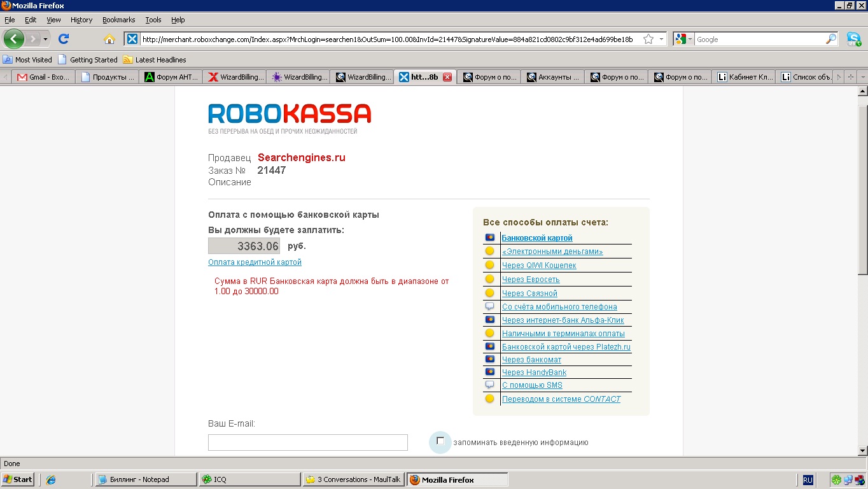Click the amount field showing 3363.06

click(244, 246)
